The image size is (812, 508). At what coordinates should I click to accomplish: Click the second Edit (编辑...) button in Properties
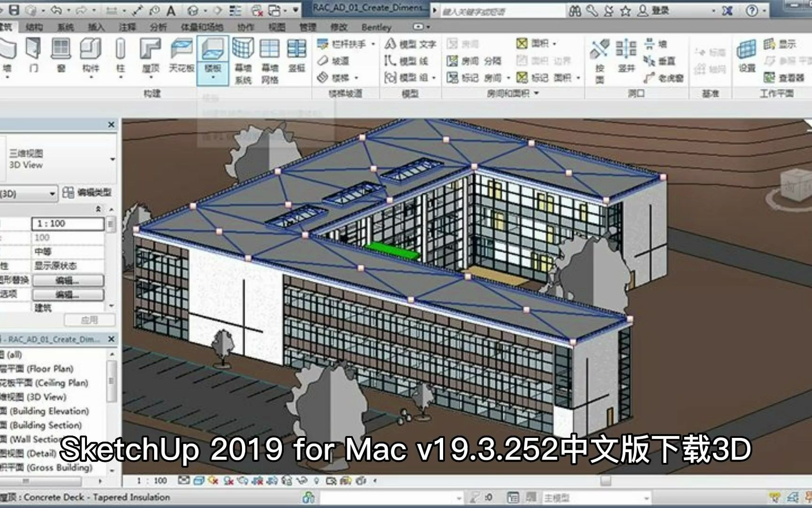tap(68, 295)
